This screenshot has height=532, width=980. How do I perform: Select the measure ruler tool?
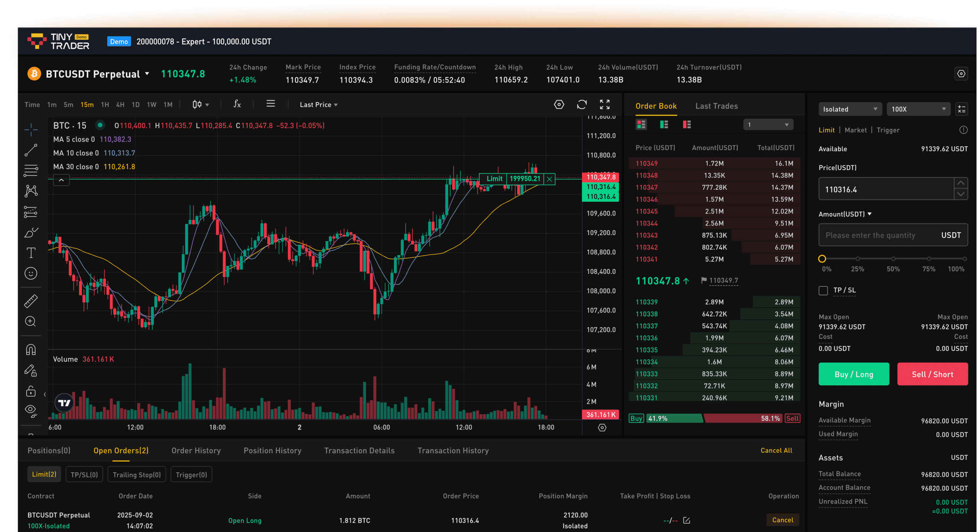coord(31,300)
